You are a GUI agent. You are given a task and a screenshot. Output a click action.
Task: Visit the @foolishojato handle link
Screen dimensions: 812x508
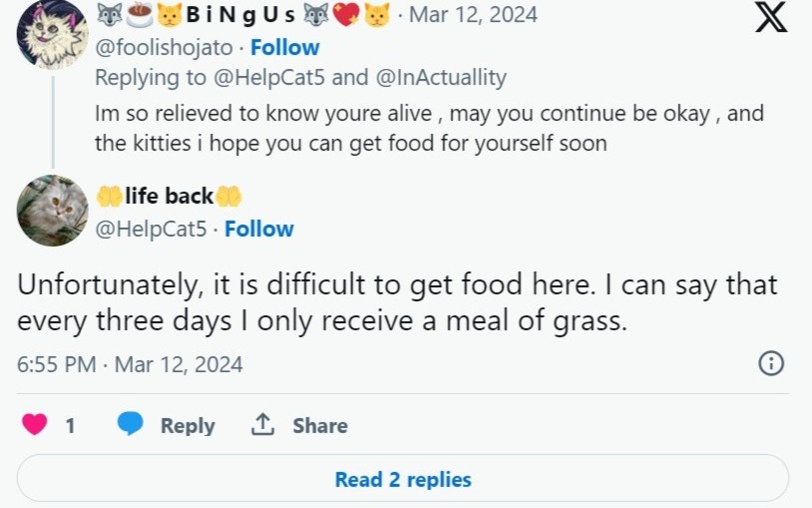[x=166, y=47]
